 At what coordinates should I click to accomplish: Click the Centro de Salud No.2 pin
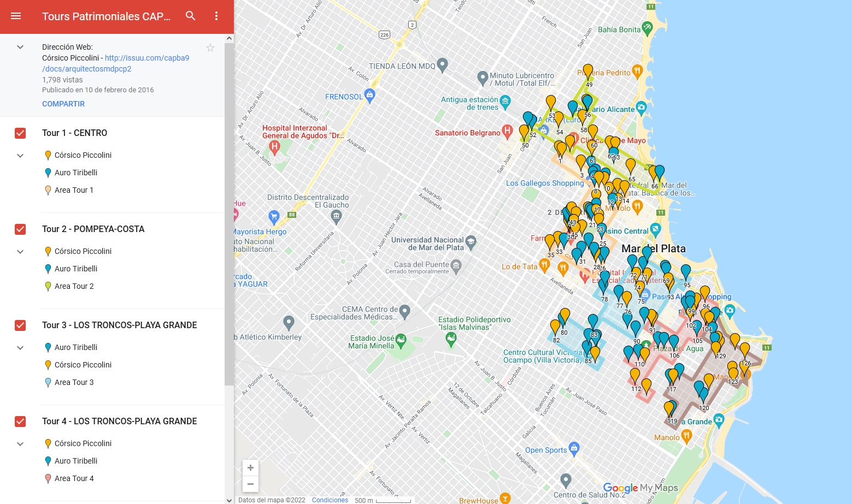(x=566, y=480)
